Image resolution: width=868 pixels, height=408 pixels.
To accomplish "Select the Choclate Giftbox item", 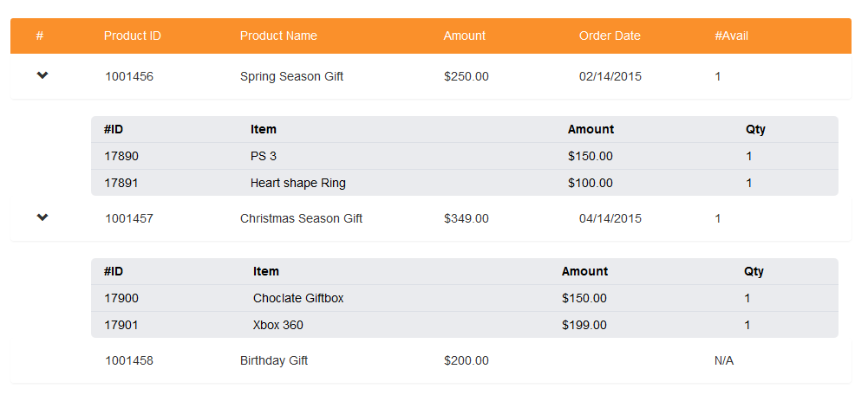I will coord(298,298).
